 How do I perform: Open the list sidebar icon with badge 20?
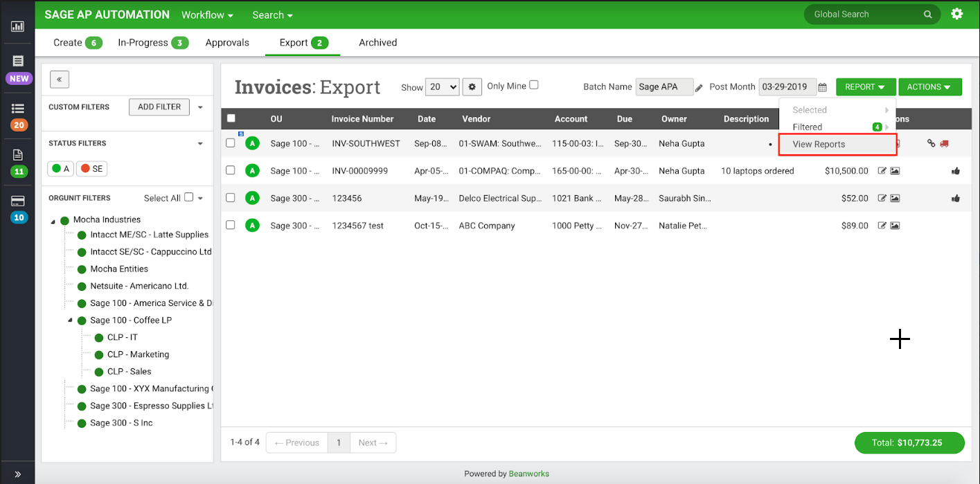18,109
